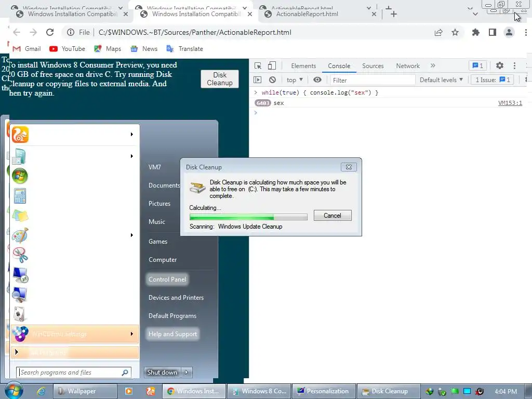Open Devices and Printers in Start menu
Image resolution: width=532 pixels, height=399 pixels.
click(176, 298)
